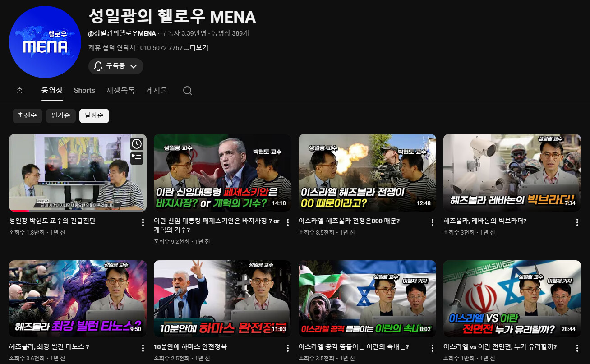Select the 동영상 tab

pos(52,90)
